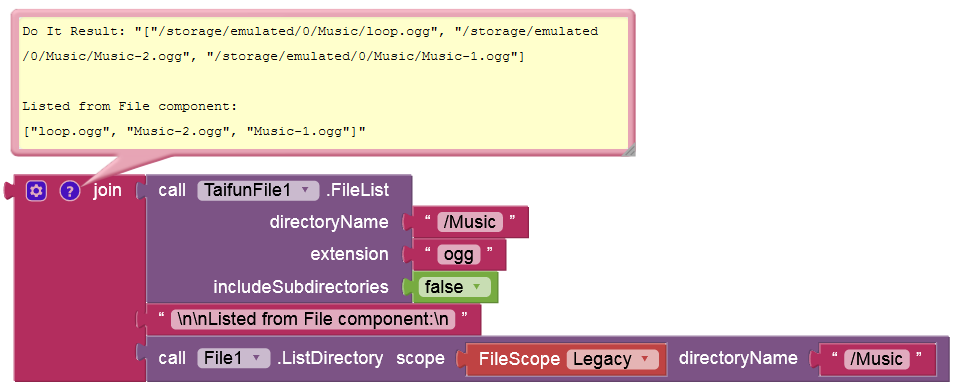Screen dimensions: 954x389
Task: Edit the /Music text in ListDirectory block
Action: 877,359
